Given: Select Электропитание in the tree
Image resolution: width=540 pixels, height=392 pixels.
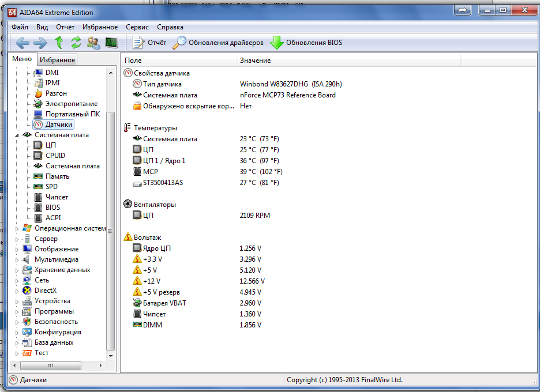Looking at the screenshot, I should 72,104.
